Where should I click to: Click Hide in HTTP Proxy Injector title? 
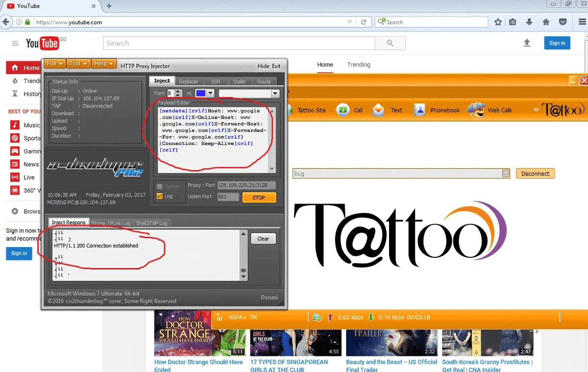263,66
